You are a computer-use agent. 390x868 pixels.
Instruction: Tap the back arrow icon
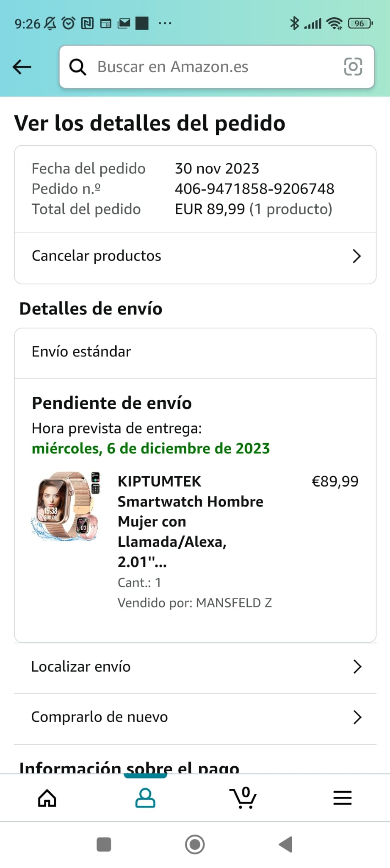point(22,67)
